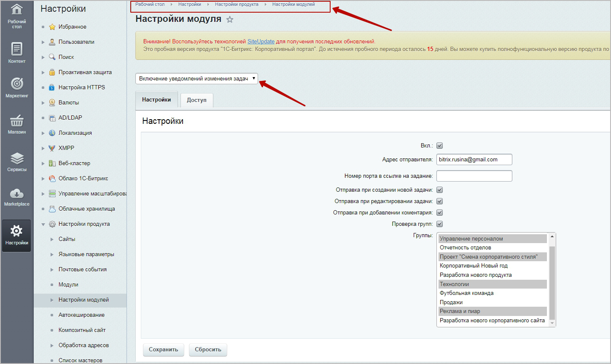Go to Настройки модулей breadcrumb link
This screenshot has width=611, height=364.
coord(293,4)
